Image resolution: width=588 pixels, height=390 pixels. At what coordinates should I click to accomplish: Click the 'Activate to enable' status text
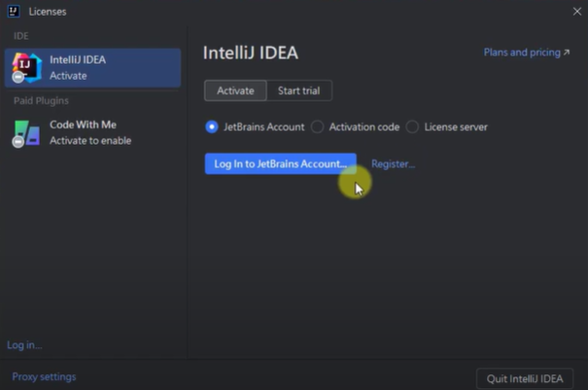[90, 141]
